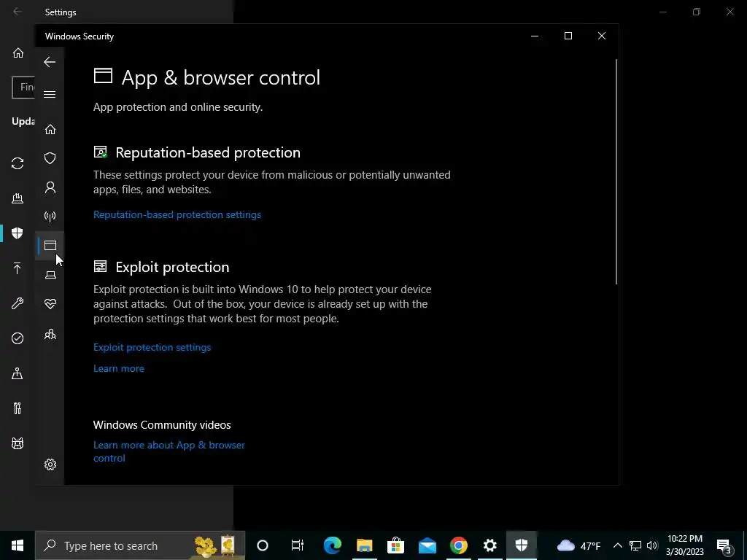
Task: Open Cortana circle on taskbar
Action: point(263,545)
